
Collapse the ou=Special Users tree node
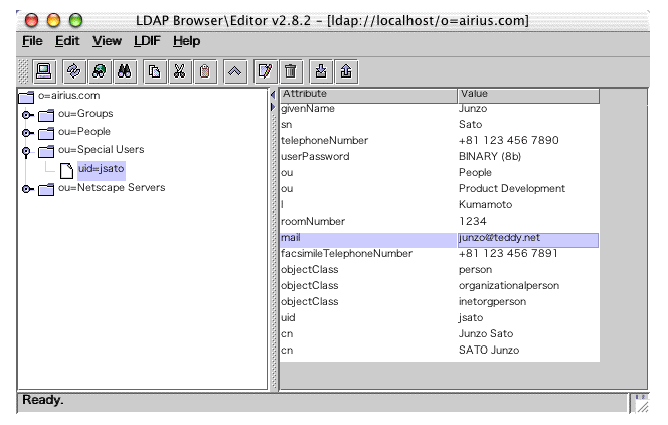(26, 152)
